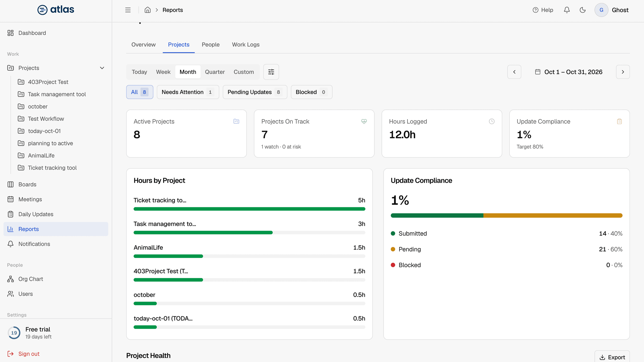Export Project Health data
Screen dimensions: 644x362
pos(612,357)
